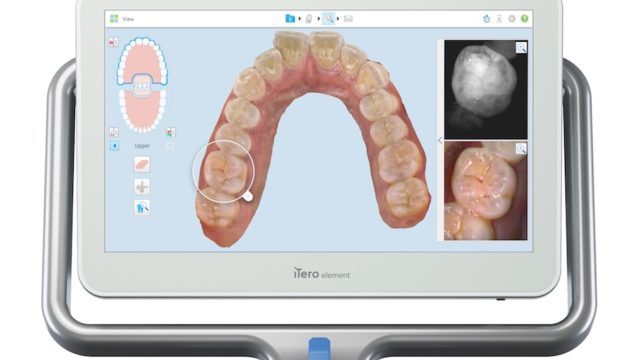Open the green help question mark
The height and width of the screenshot is (360, 640).
click(524, 19)
